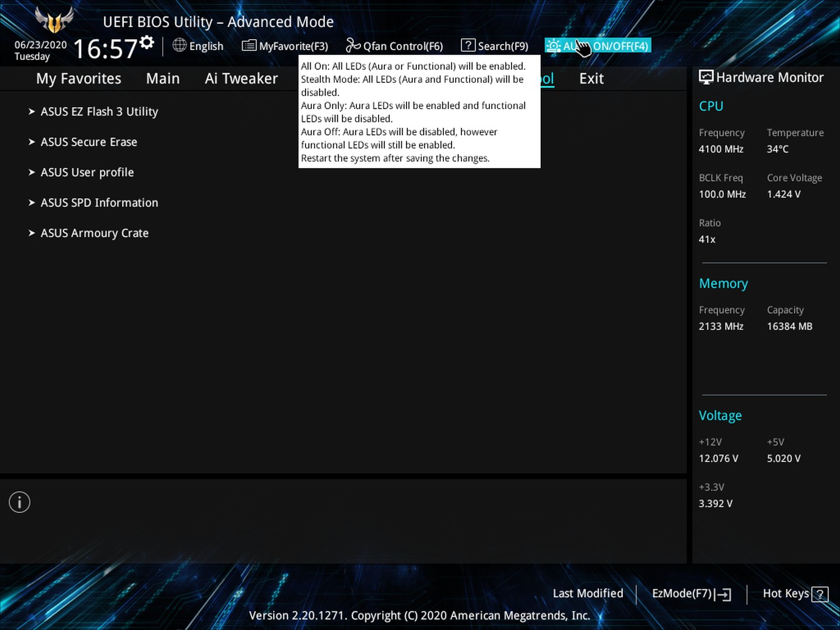Select ASUS User profile entry
840x630 pixels.
point(87,173)
